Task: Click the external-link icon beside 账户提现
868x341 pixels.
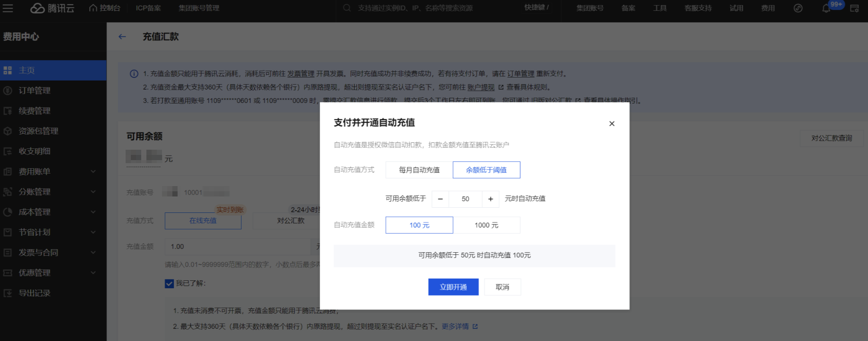Action: point(501,87)
